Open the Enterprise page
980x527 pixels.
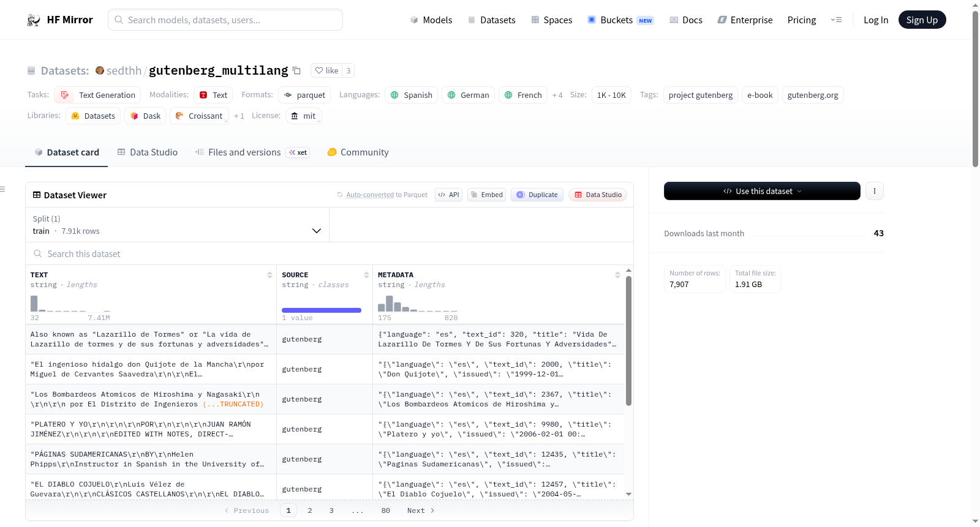745,20
